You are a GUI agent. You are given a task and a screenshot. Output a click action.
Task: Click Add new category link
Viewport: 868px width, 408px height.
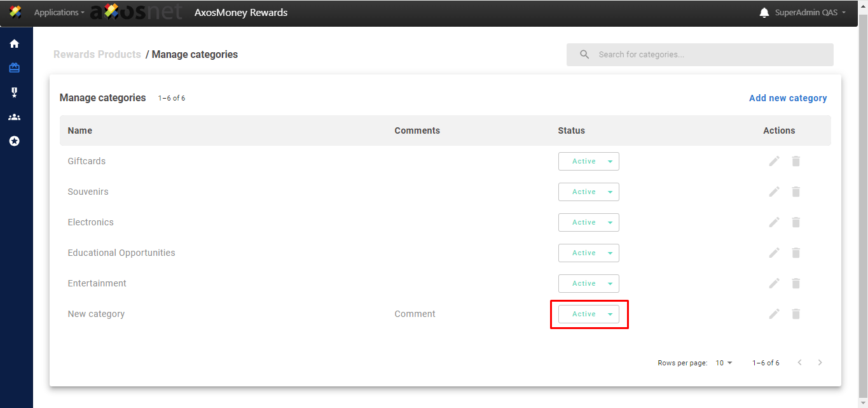(788, 98)
